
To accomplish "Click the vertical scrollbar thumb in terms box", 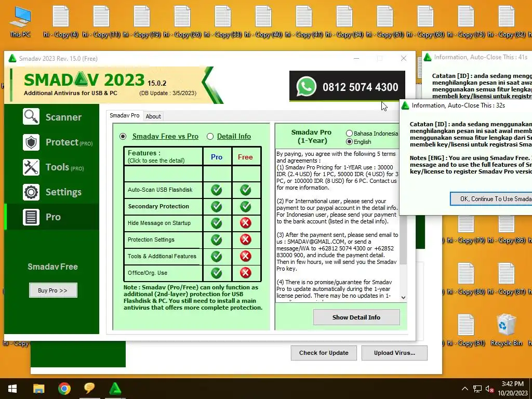I will (x=403, y=240).
